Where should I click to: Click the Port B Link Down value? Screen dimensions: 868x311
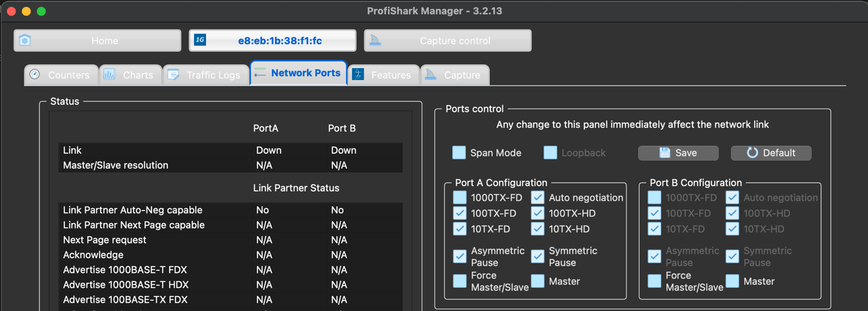tap(344, 150)
